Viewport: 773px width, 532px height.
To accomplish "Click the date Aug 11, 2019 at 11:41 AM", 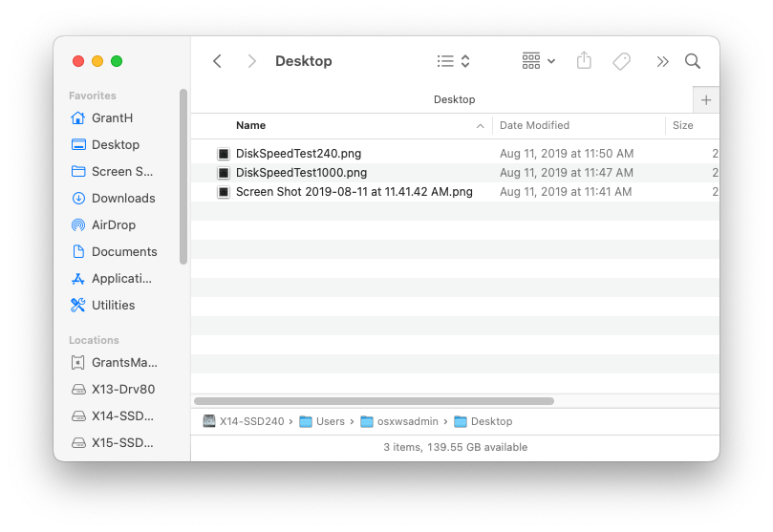I will (566, 192).
